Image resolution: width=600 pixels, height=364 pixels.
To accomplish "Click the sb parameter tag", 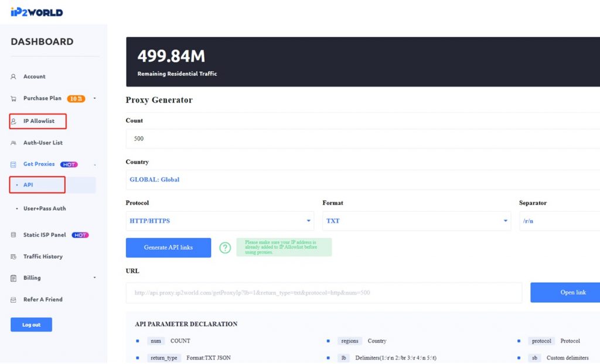I will pos(534,358).
